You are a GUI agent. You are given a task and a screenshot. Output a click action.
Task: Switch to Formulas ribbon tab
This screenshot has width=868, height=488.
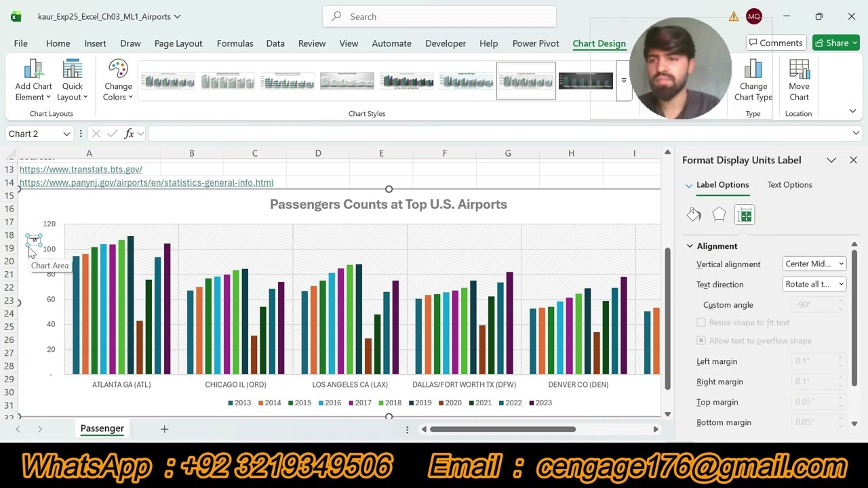235,43
